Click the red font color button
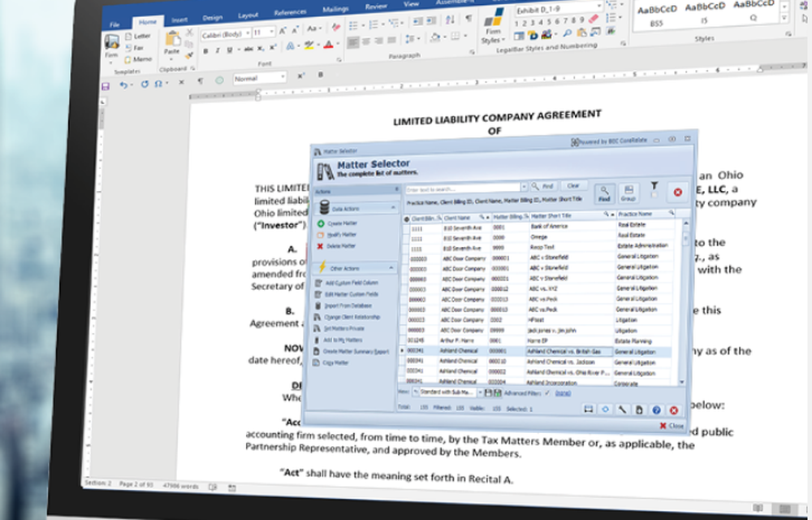 click(x=328, y=45)
